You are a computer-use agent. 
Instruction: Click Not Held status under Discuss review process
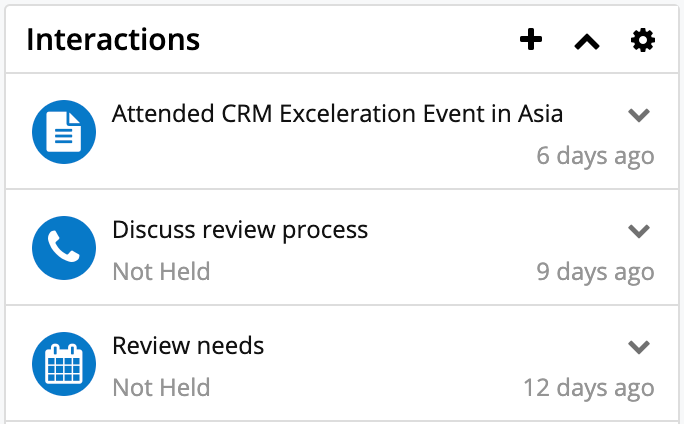click(161, 271)
